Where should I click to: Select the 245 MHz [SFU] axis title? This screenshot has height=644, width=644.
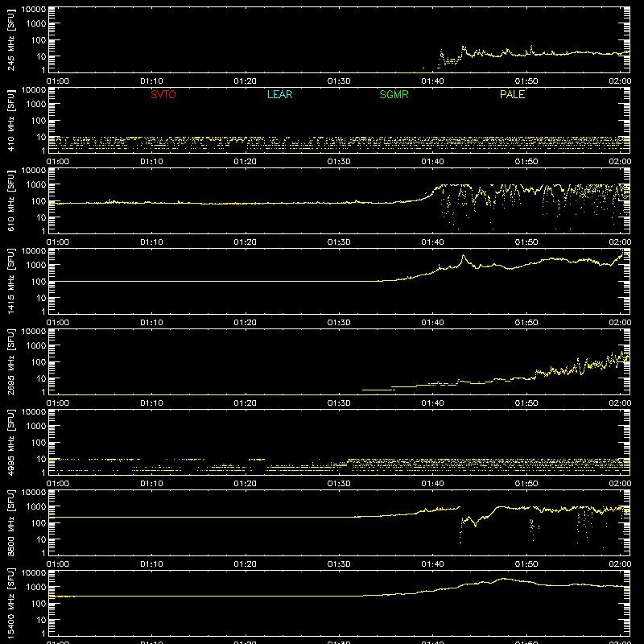click(10, 39)
